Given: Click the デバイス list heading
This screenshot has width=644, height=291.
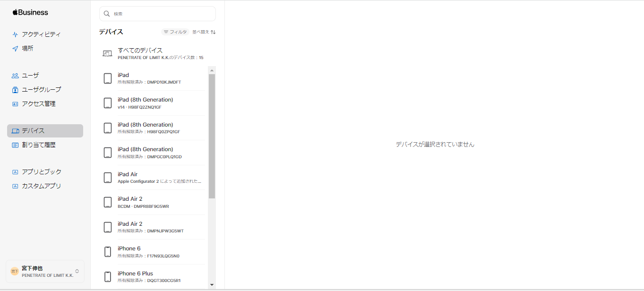Looking at the screenshot, I should click(x=111, y=32).
